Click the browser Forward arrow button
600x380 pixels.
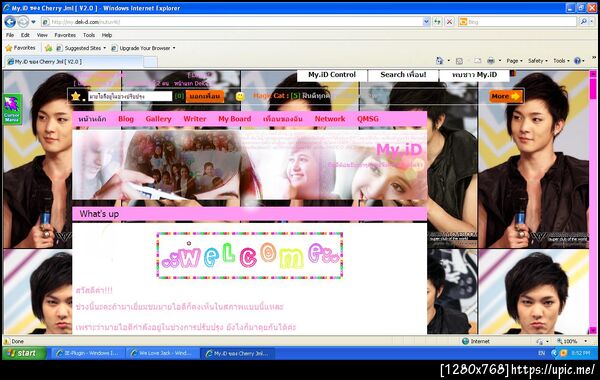point(23,22)
